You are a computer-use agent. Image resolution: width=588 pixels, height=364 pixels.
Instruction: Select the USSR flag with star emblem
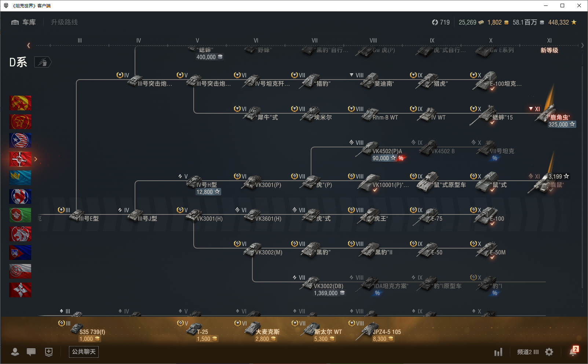pyautogui.click(x=20, y=122)
